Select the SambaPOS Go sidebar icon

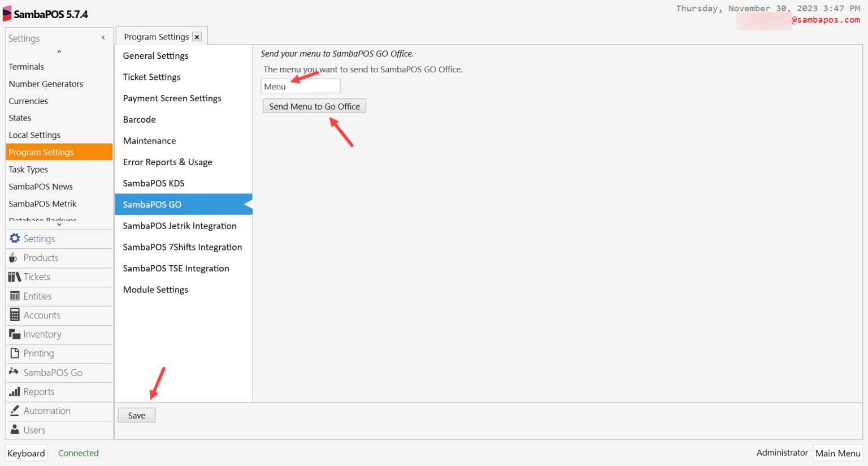[15, 373]
